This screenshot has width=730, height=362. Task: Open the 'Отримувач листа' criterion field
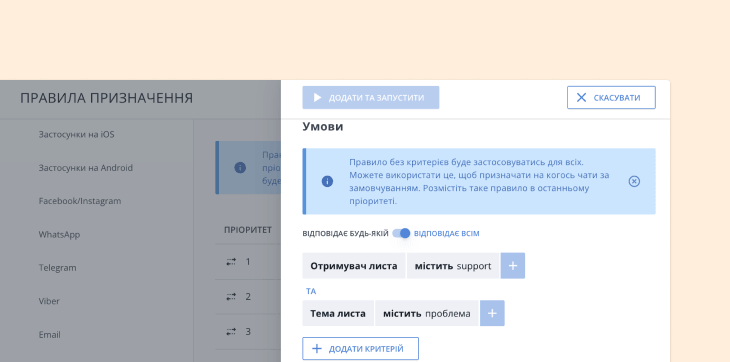pyautogui.click(x=354, y=266)
